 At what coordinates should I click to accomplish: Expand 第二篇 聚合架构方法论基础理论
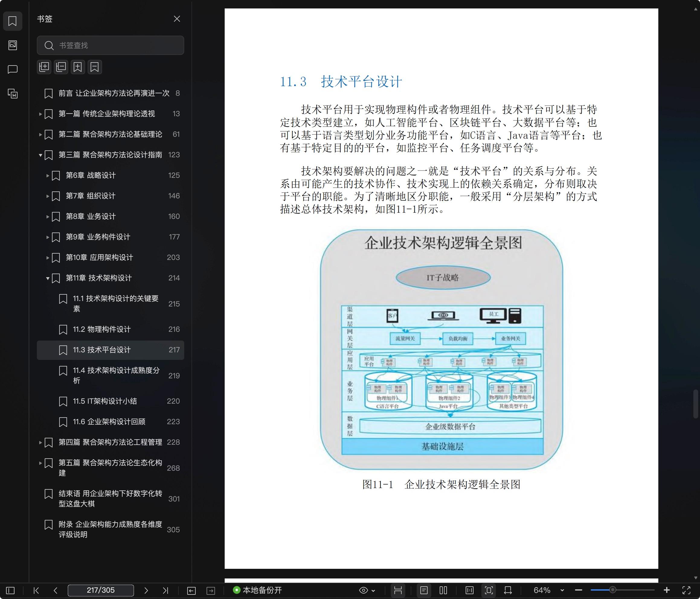[40, 135]
